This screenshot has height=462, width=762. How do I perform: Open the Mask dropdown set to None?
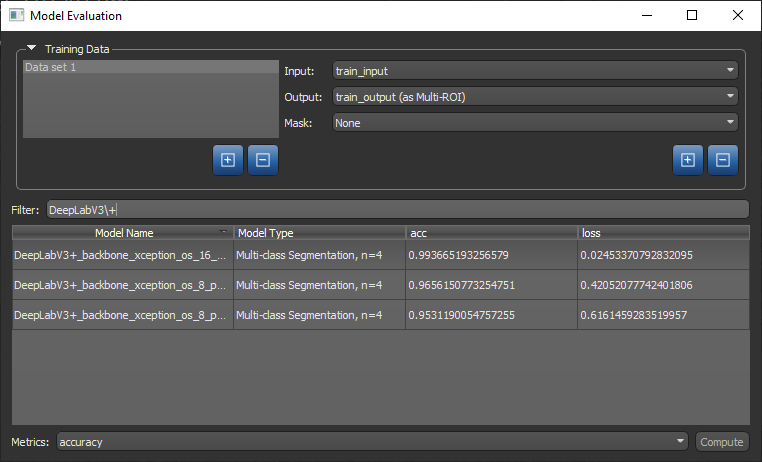[x=534, y=123]
